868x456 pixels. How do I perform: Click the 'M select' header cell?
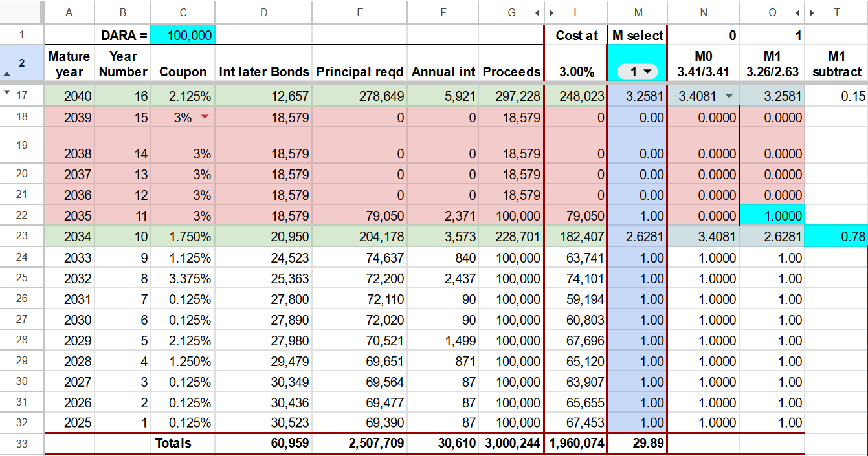click(x=638, y=35)
